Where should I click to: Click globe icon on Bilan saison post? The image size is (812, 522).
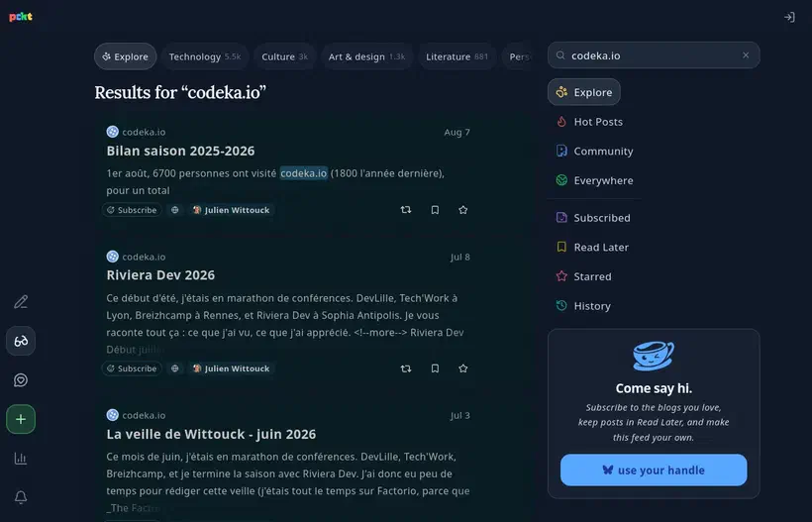pyautogui.click(x=175, y=210)
